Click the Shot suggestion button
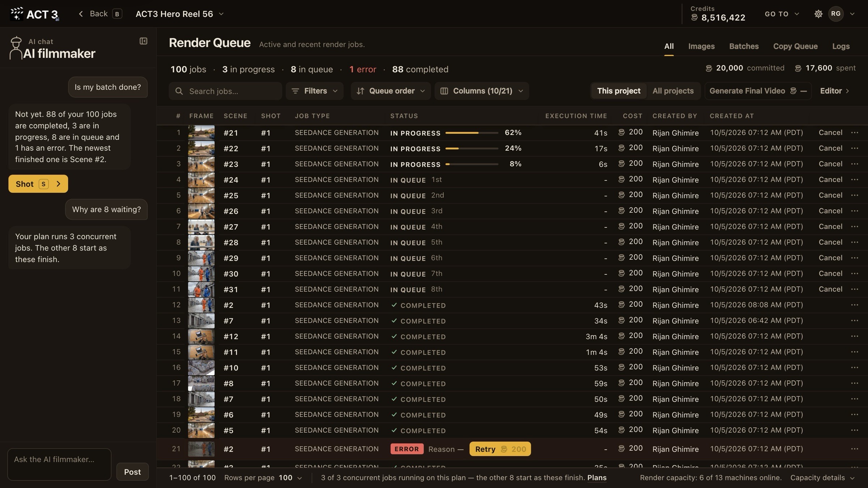The image size is (868, 488). tap(38, 184)
